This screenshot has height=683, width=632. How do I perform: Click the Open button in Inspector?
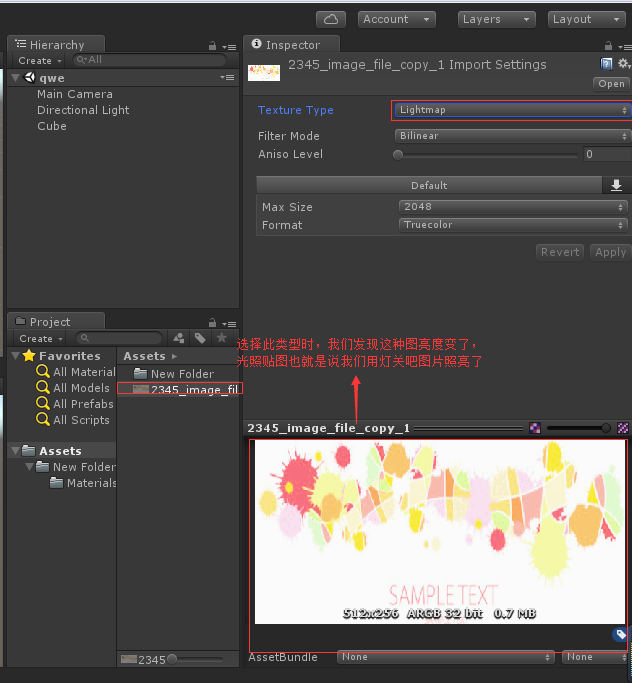tap(611, 84)
